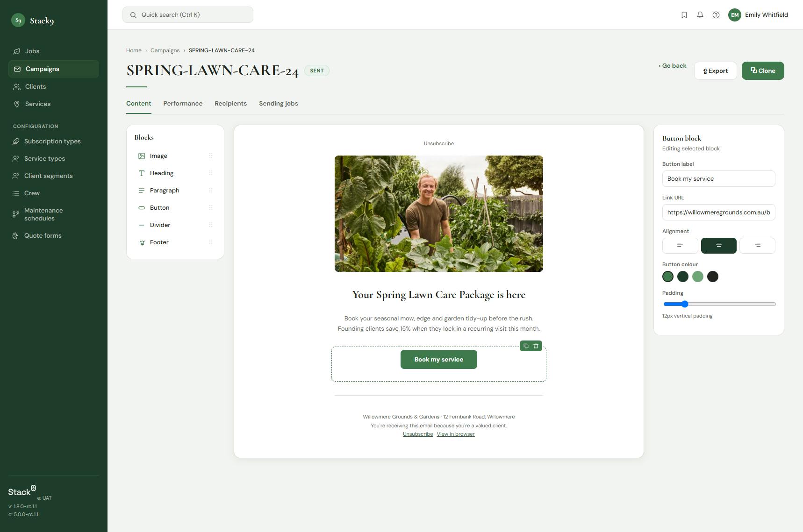Click View in browser link

click(x=456, y=434)
